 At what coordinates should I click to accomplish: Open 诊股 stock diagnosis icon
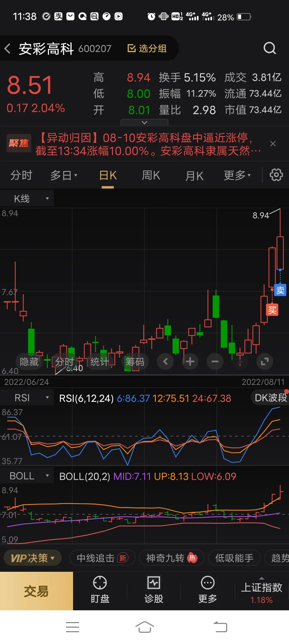[154, 590]
